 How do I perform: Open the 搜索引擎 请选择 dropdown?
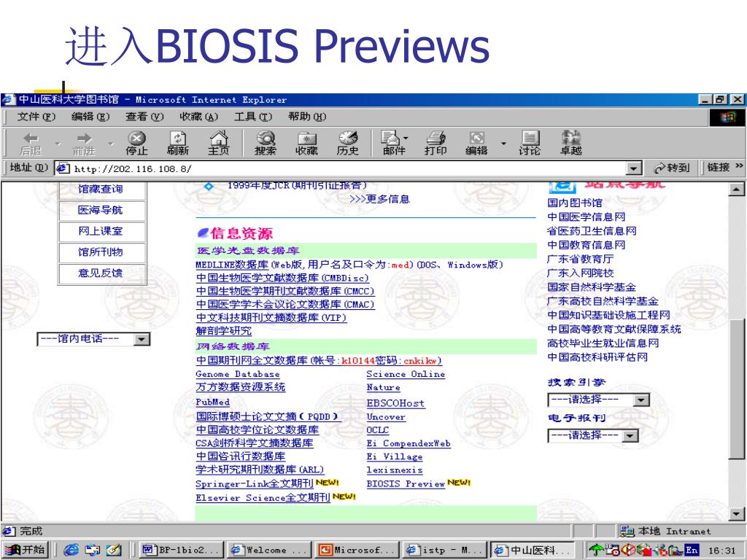[641, 400]
